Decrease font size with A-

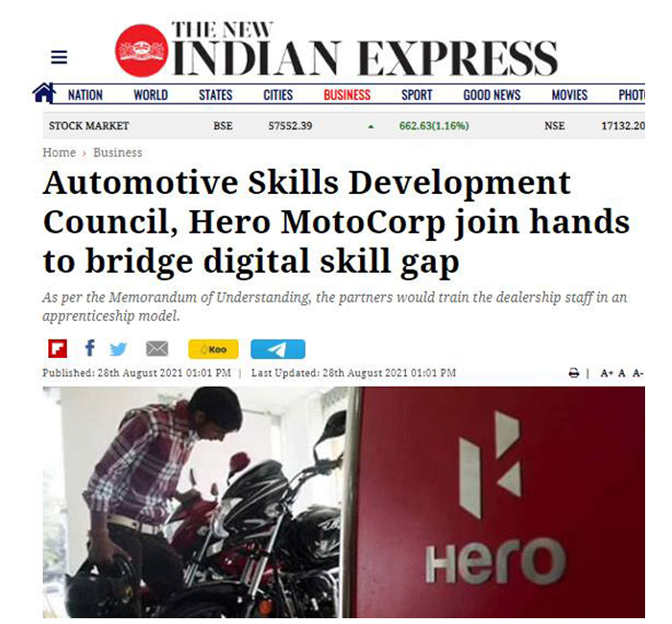click(x=638, y=373)
